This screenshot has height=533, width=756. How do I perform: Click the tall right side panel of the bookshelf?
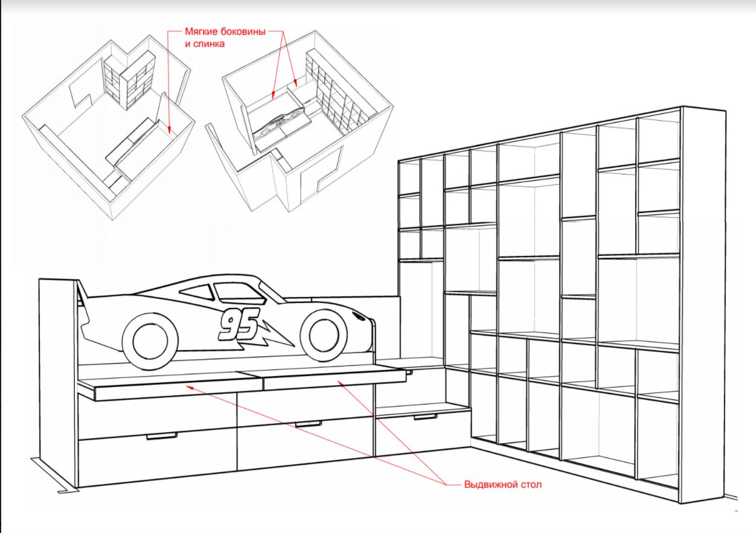coord(703,305)
